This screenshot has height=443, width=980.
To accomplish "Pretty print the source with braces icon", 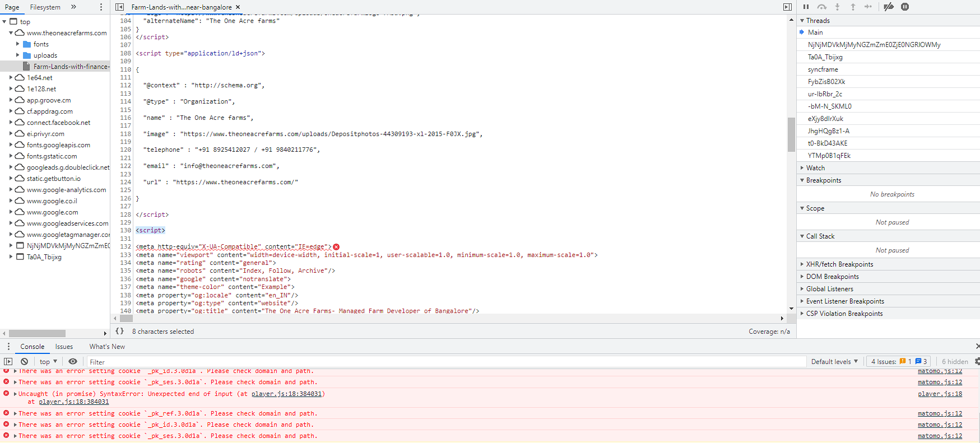I will coord(119,331).
